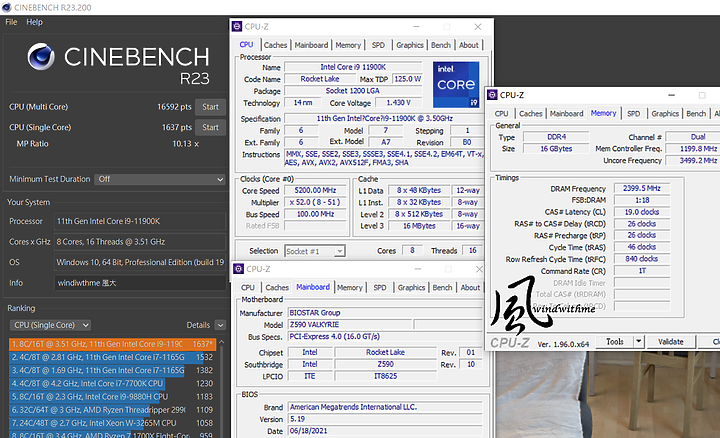Select ranking row 3 scoring 1382

[112, 370]
